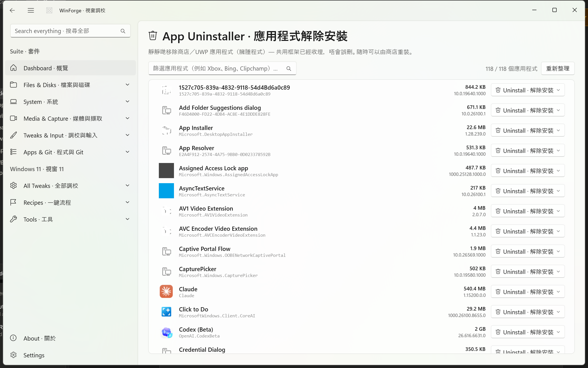Image resolution: width=588 pixels, height=368 pixels.
Task: Click the Assigned Access Lock app icon
Action: tap(166, 171)
